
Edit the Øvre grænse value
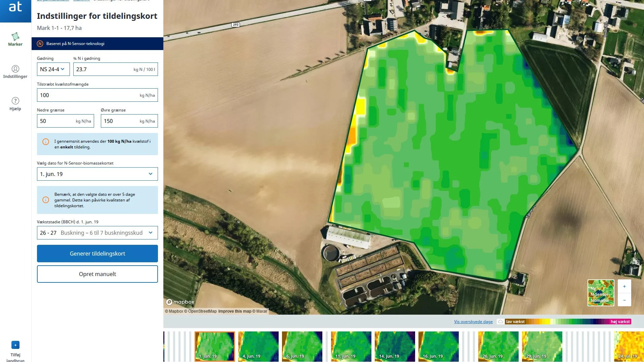129,121
